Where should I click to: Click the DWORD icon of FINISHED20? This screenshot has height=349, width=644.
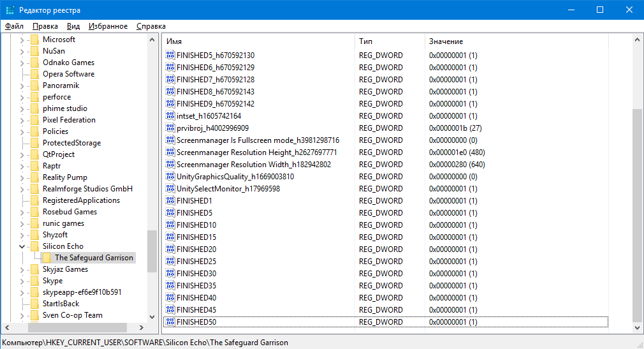click(170, 249)
